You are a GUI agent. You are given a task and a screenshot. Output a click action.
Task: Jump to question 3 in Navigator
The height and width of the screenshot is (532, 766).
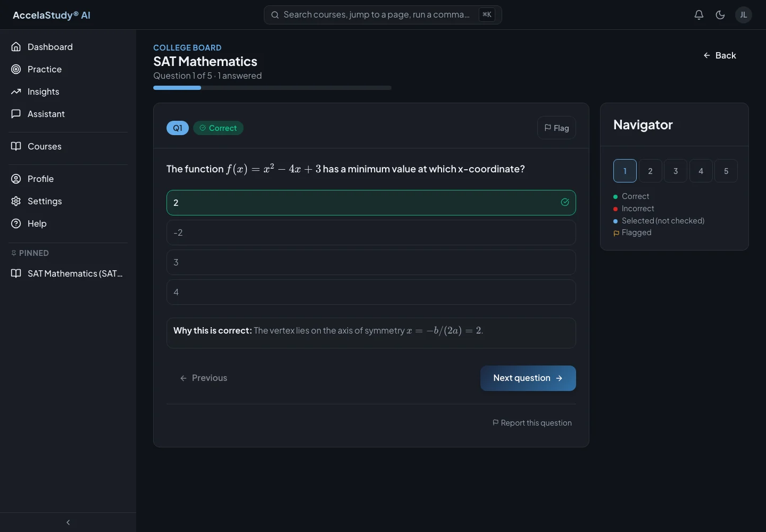pyautogui.click(x=676, y=171)
